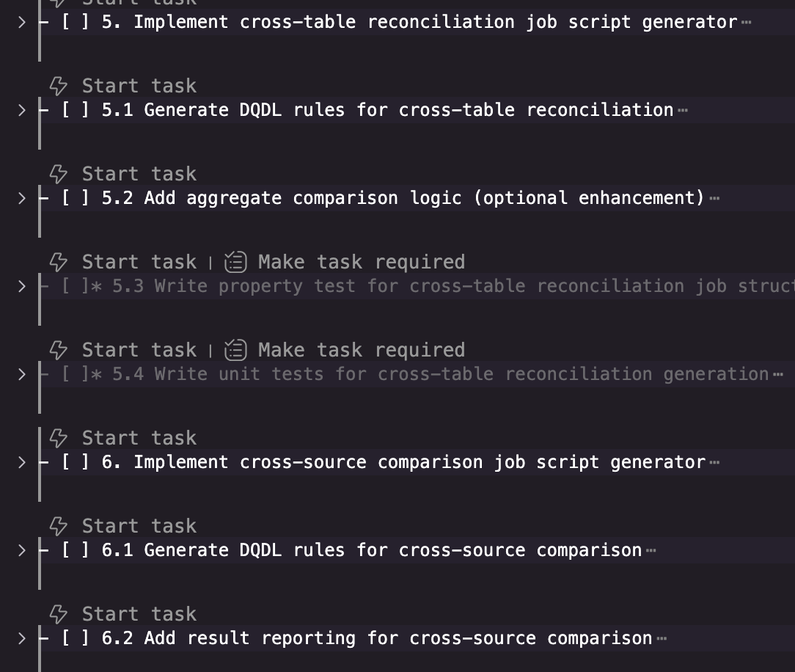Mark task 6.2 checkbox as done
795x672 pixels.
pyautogui.click(x=76, y=638)
